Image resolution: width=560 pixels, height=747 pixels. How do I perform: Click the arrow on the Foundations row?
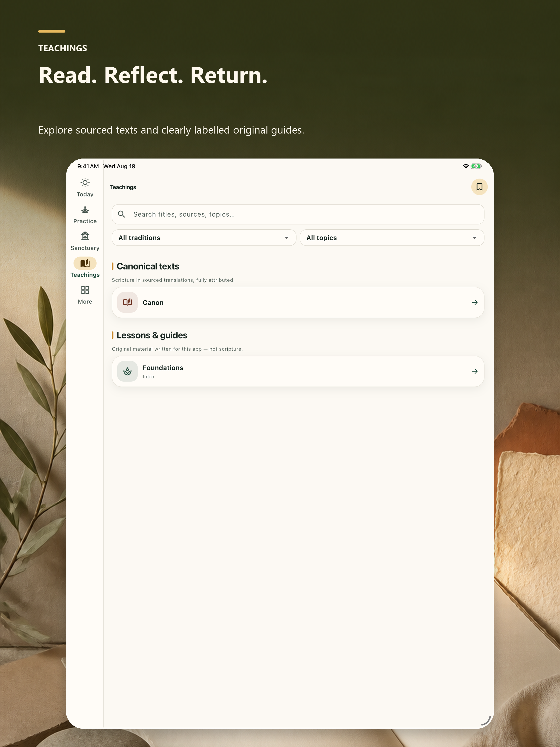click(475, 371)
